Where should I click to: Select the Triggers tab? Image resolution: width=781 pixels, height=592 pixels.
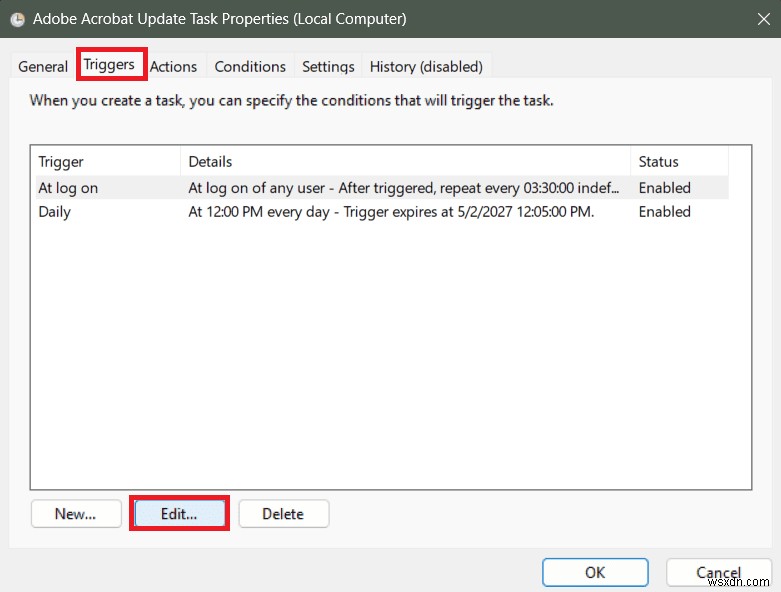tap(109, 64)
